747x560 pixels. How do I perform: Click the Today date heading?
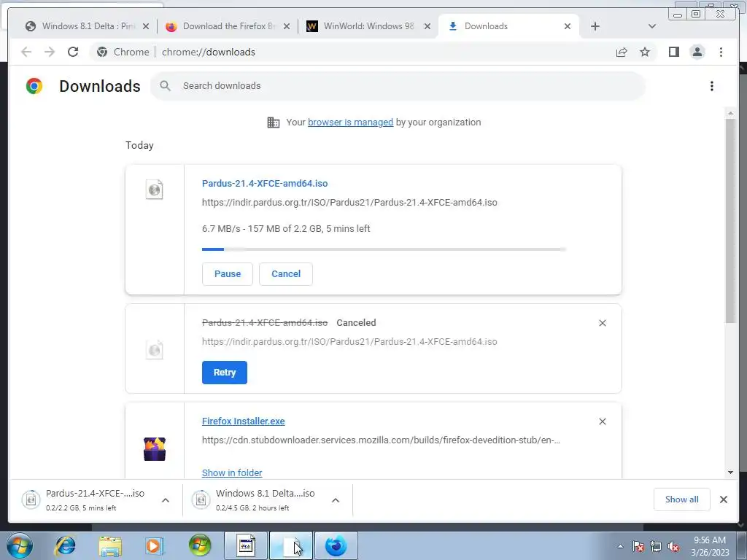pyautogui.click(x=139, y=145)
